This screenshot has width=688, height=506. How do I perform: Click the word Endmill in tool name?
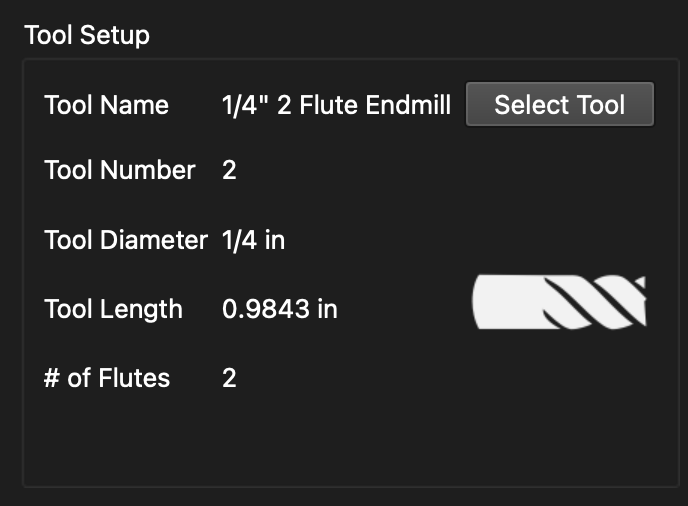[x=408, y=105]
